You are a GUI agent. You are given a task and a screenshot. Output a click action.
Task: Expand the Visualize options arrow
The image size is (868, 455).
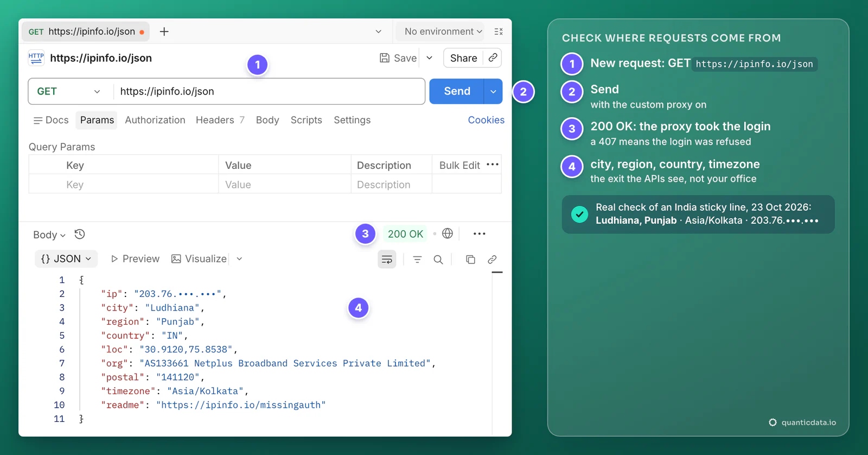[239, 259]
